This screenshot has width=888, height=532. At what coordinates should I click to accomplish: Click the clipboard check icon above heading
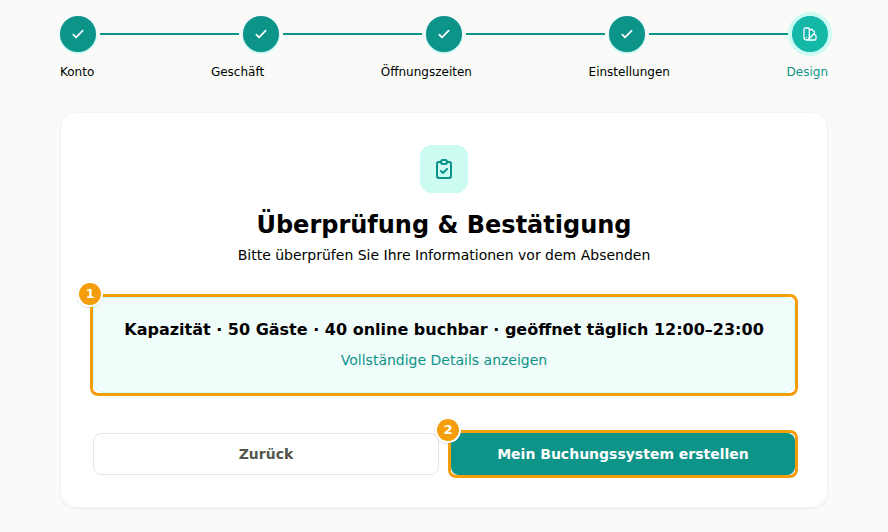[443, 169]
